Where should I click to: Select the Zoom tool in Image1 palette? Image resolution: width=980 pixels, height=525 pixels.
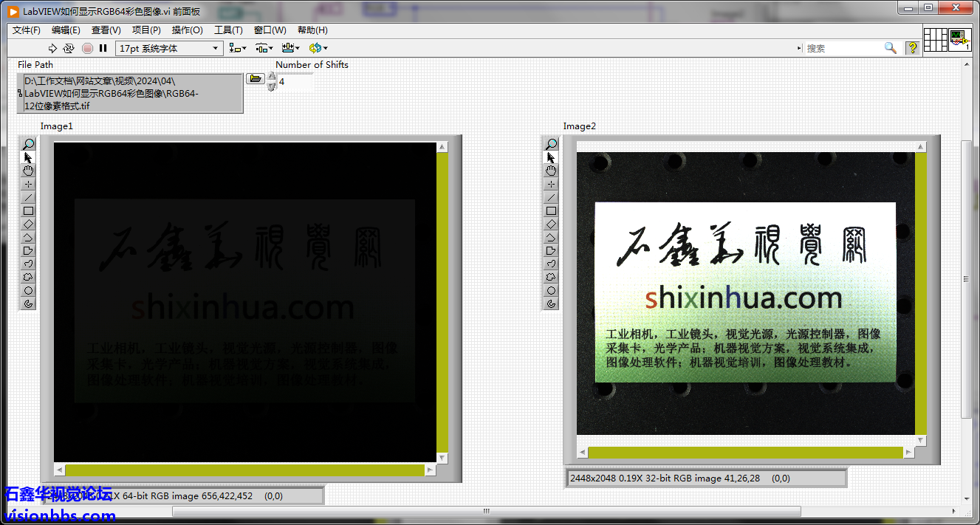click(29, 144)
